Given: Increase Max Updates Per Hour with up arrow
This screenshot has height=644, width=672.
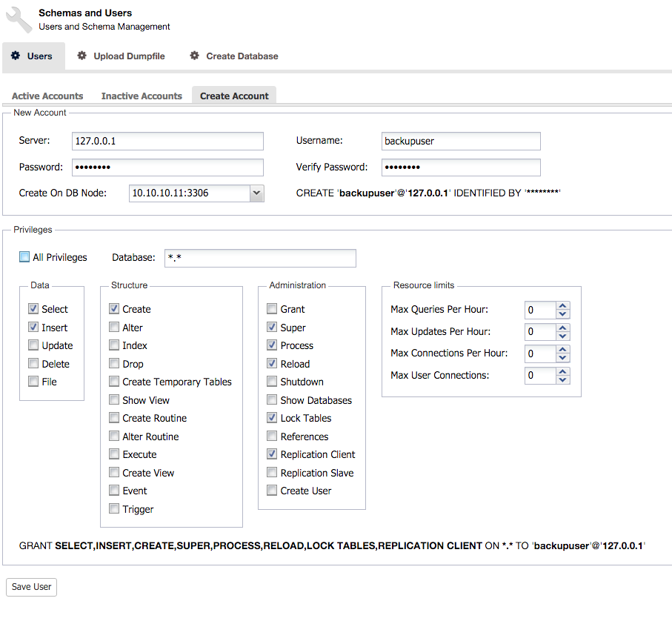Looking at the screenshot, I should point(562,328).
